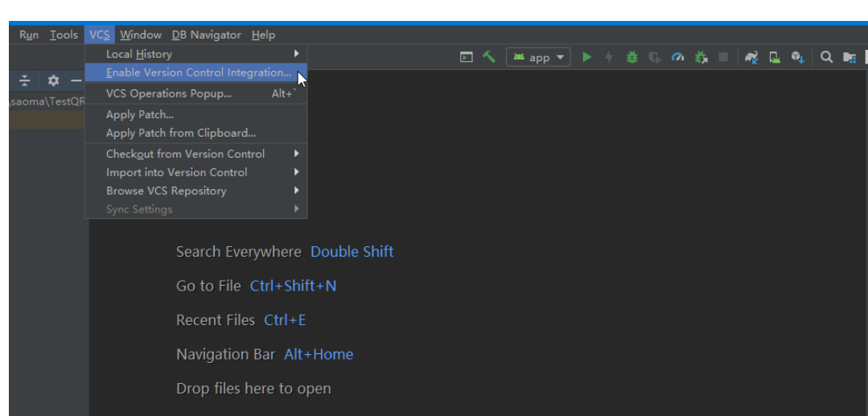Open the run configurations icon in toolbar

tap(467, 57)
